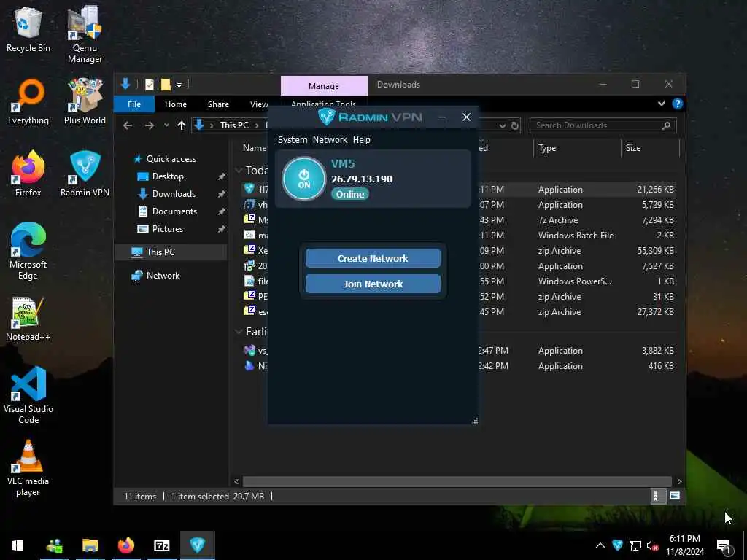Open the Home ribbon tab in File Explorer
Screen dimensions: 747x560
pyautogui.click(x=175, y=104)
